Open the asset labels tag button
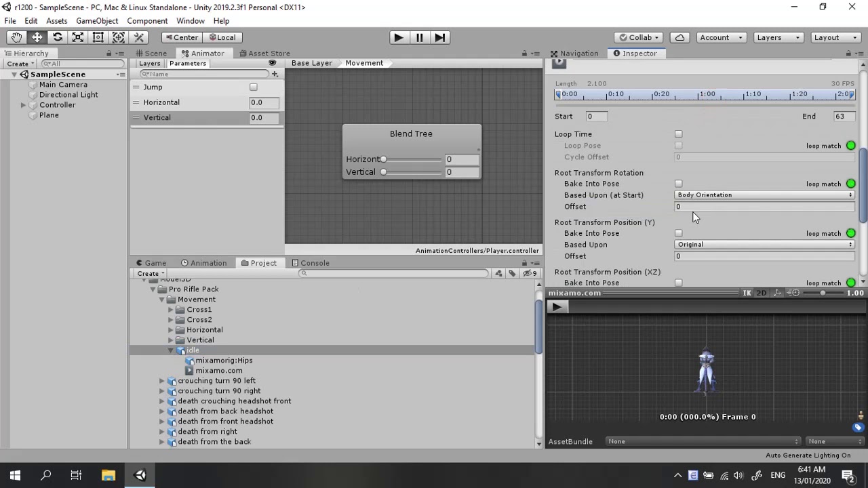 coord(858,427)
